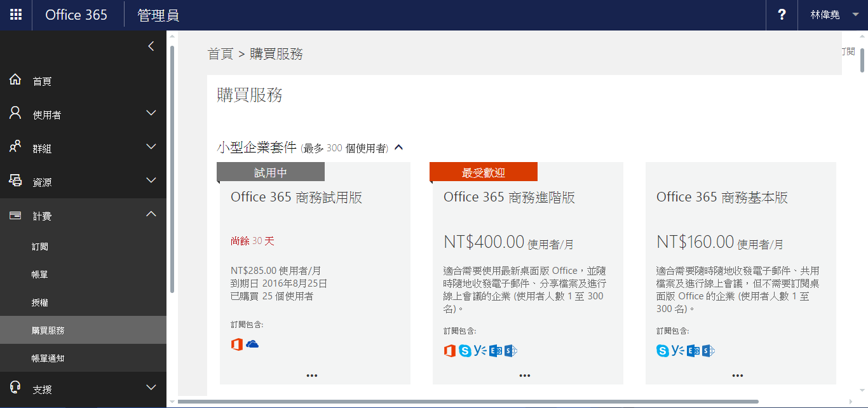Click Exchange icon in 商務進階版 card
868x408 pixels.
496,351
